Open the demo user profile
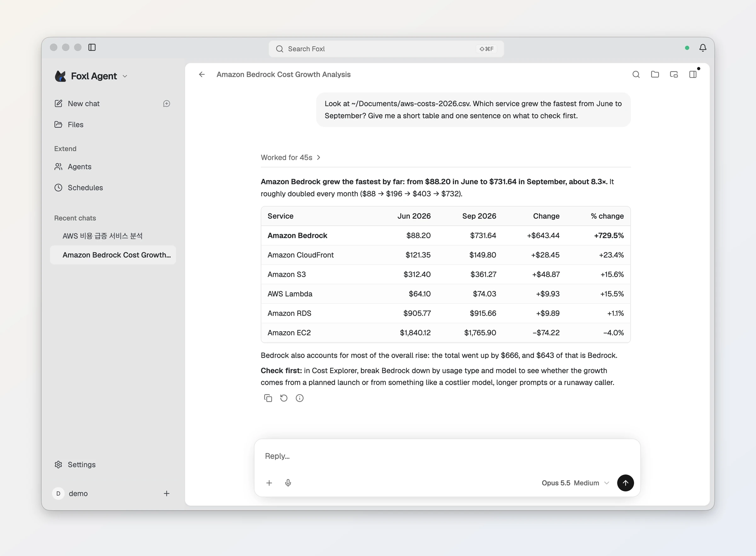This screenshot has height=556, width=756. pyautogui.click(x=70, y=493)
